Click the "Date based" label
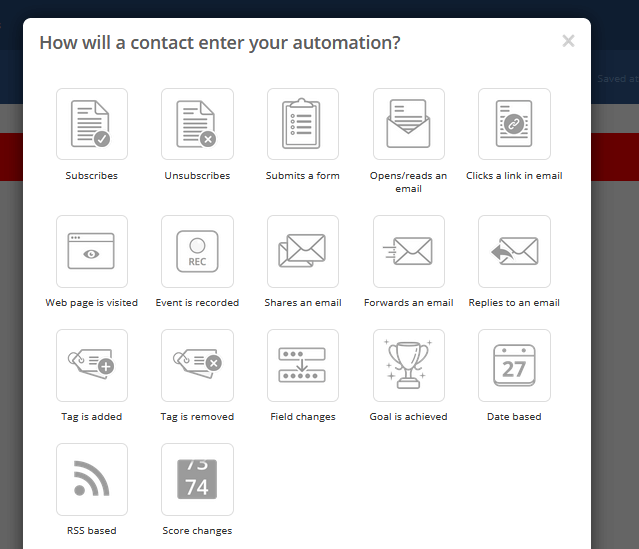 (x=514, y=417)
